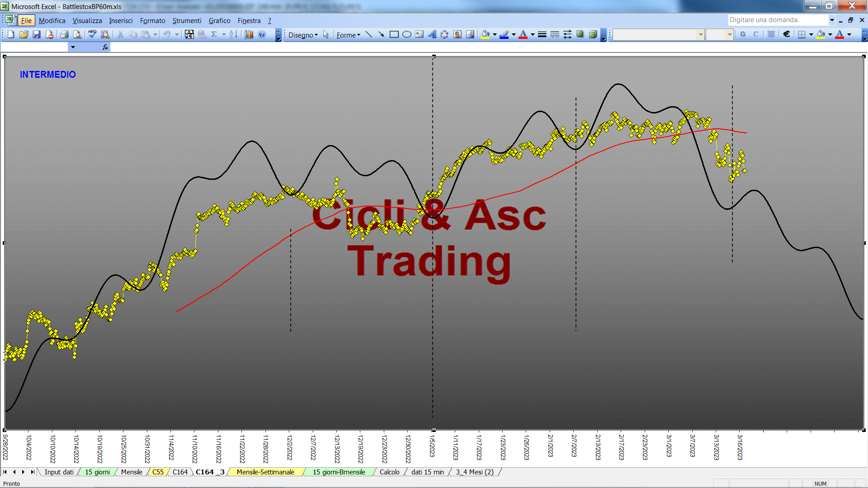Open the Modifica menu
Screen dimensions: 868x488
tap(52, 20)
